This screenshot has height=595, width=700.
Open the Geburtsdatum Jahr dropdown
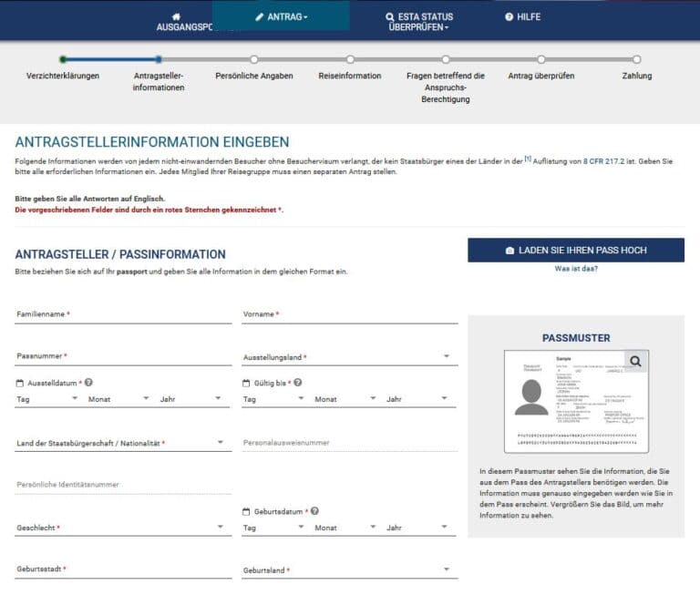click(417, 528)
